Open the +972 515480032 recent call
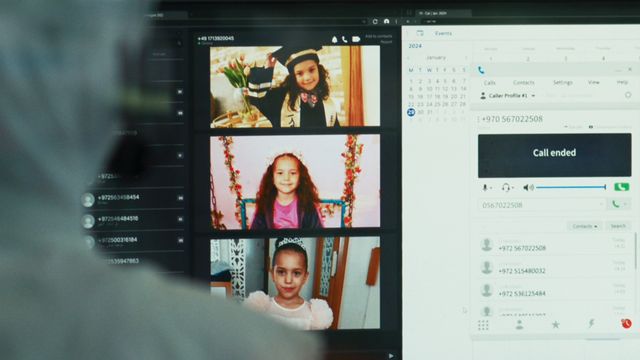 pyautogui.click(x=554, y=268)
